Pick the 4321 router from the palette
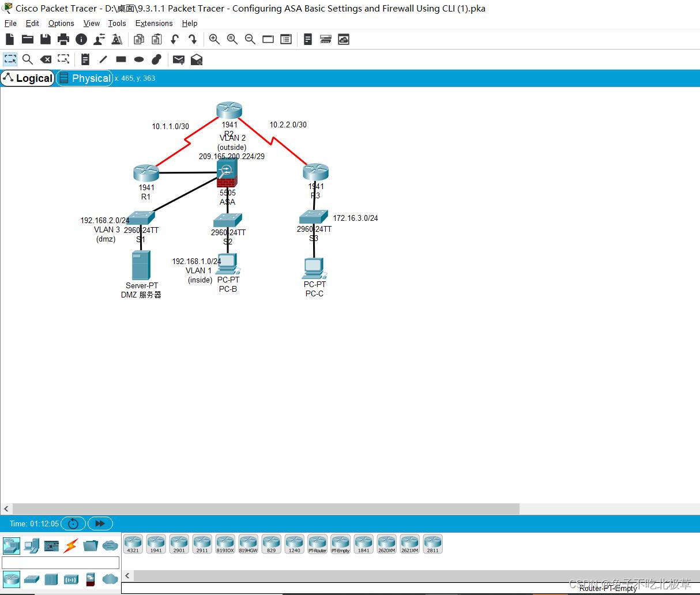Image resolution: width=700 pixels, height=595 pixels. (133, 544)
